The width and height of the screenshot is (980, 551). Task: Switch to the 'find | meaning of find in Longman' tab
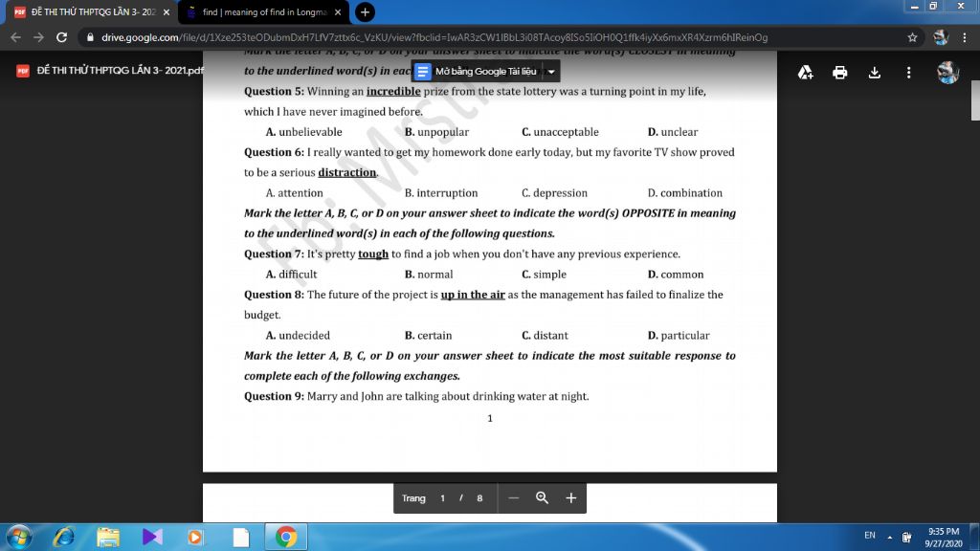[x=264, y=11]
